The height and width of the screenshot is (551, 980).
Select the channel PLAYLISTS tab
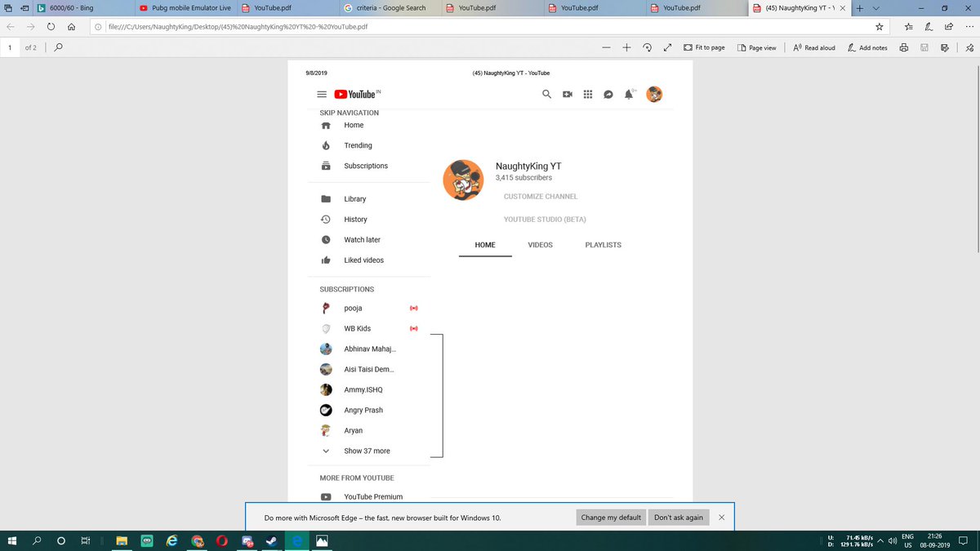point(603,245)
